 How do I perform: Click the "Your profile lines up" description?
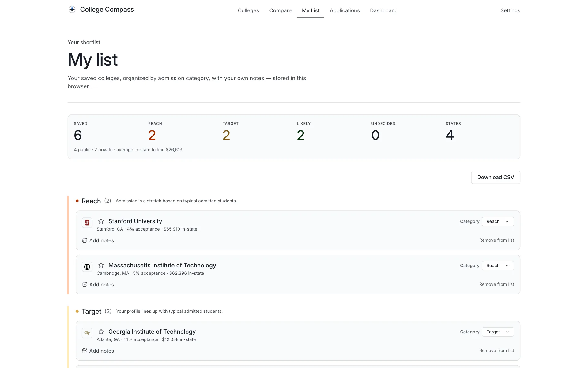click(169, 311)
